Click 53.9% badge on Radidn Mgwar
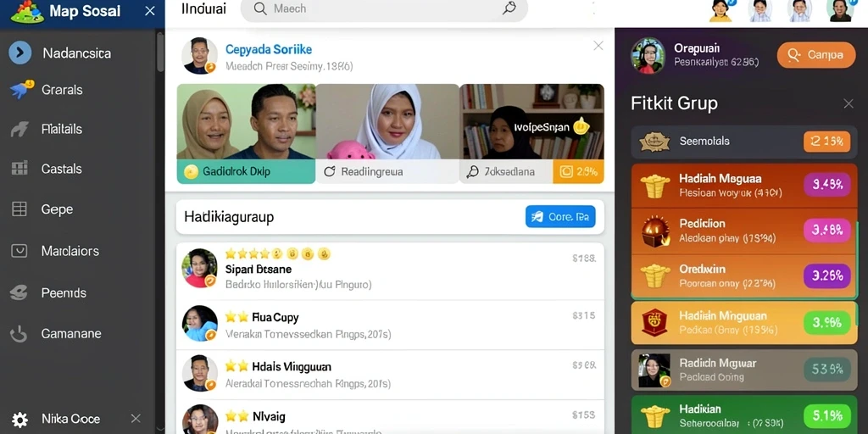This screenshot has width=868, height=434. (827, 369)
